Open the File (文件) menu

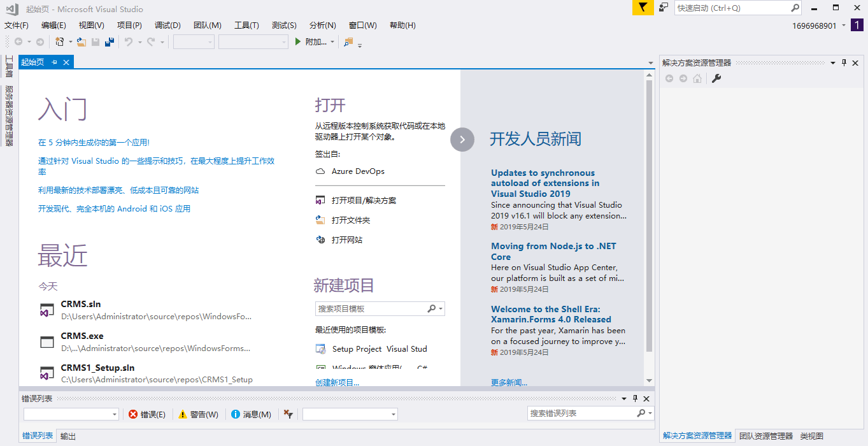tap(17, 25)
